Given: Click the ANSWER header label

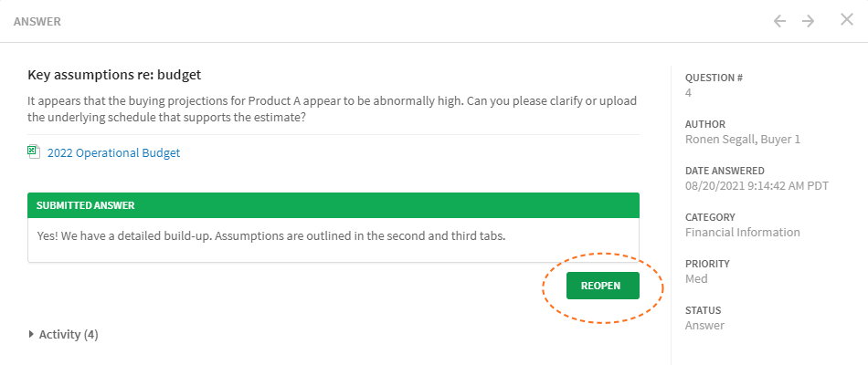Looking at the screenshot, I should pos(37,22).
